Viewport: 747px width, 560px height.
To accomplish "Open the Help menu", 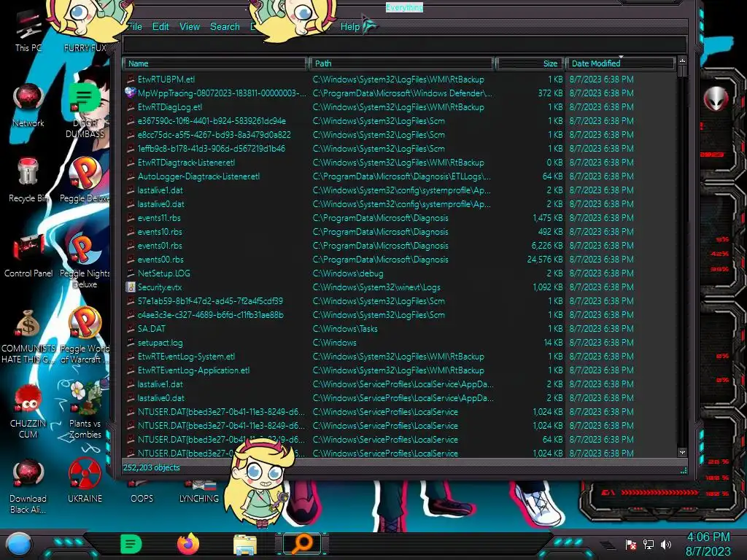I will [349, 27].
